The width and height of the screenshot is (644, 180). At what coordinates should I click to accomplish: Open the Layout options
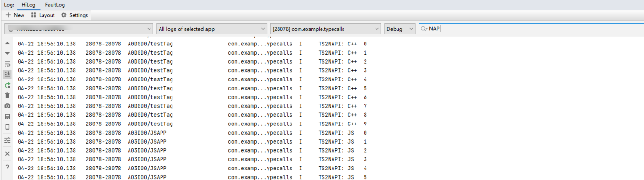[x=43, y=15]
